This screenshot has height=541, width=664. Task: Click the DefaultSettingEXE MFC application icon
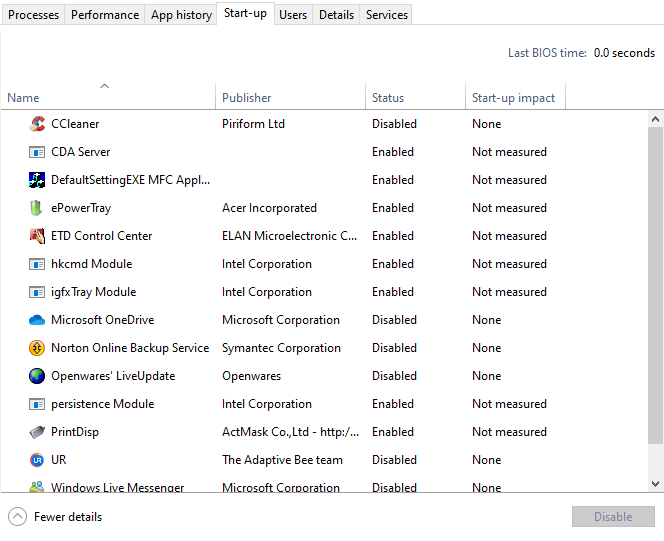(x=37, y=180)
